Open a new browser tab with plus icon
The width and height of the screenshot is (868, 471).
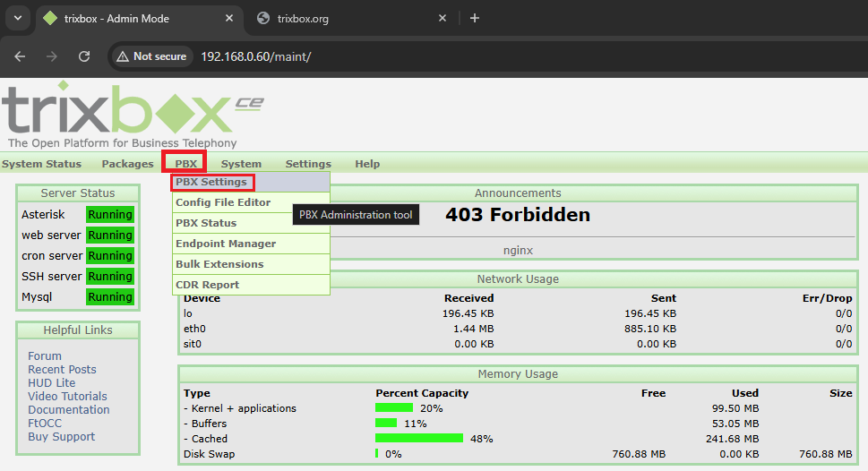tap(475, 18)
